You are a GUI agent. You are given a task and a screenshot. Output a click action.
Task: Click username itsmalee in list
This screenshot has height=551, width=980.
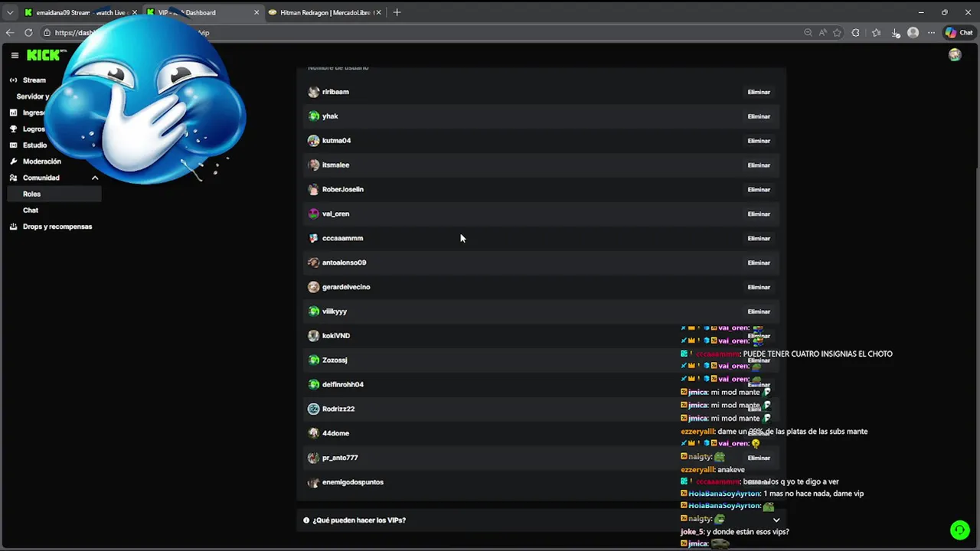(335, 165)
